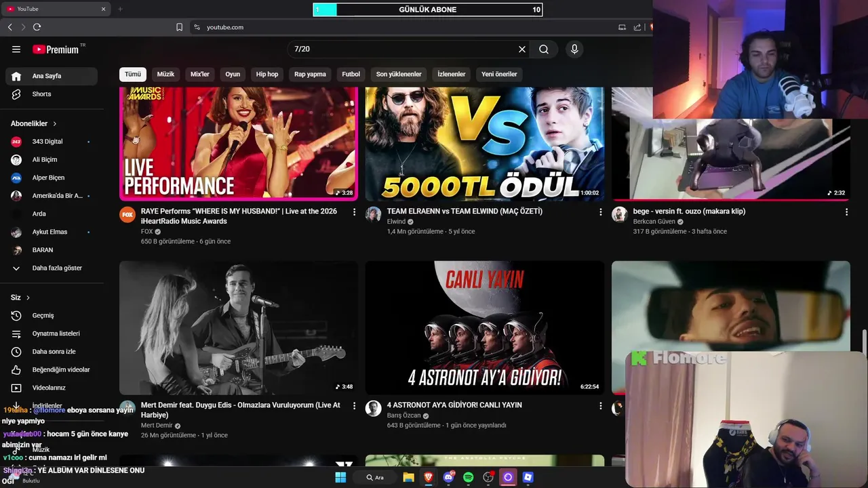868x488 pixels.
Task: Open Discord from the taskbar
Action: click(448, 477)
